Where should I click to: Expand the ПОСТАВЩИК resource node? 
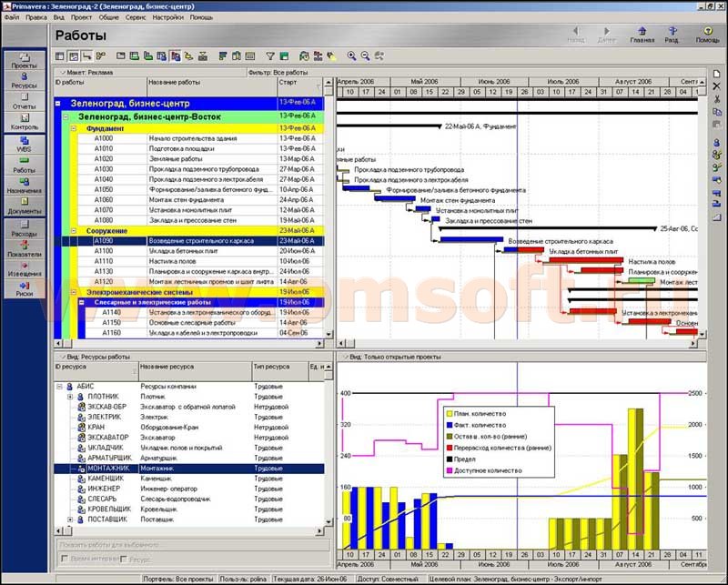[x=70, y=519]
